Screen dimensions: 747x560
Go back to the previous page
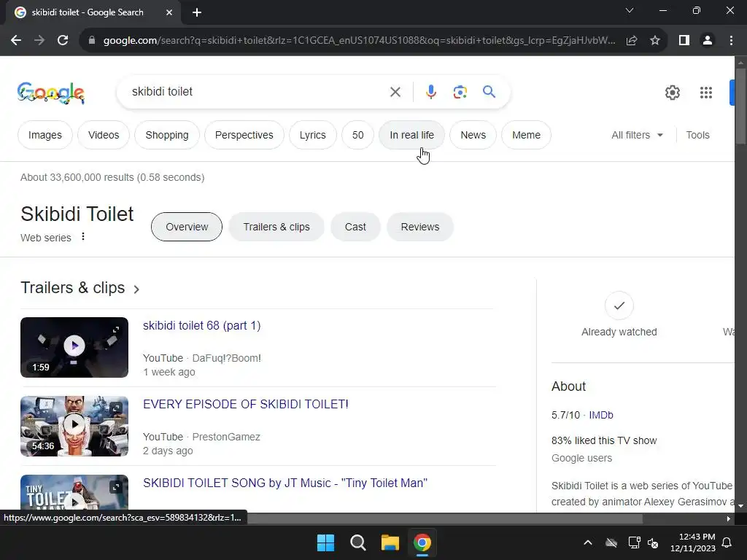pos(16,41)
